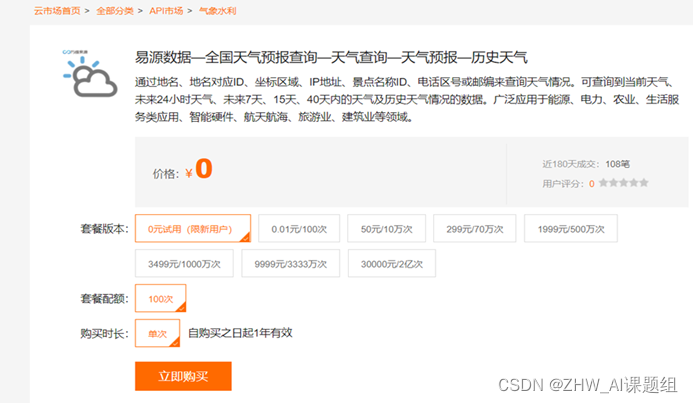Choose the 50元/10万次 package
The width and height of the screenshot is (693, 403).
click(387, 228)
